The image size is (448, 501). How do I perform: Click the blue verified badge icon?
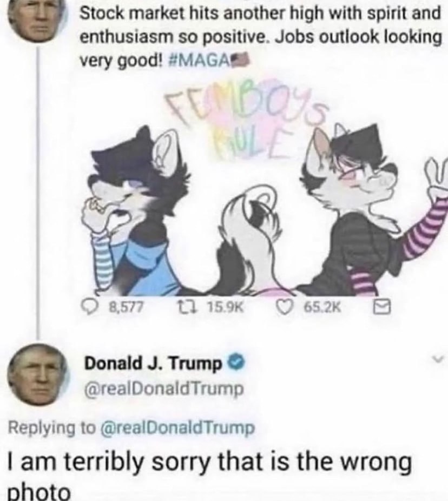(235, 363)
